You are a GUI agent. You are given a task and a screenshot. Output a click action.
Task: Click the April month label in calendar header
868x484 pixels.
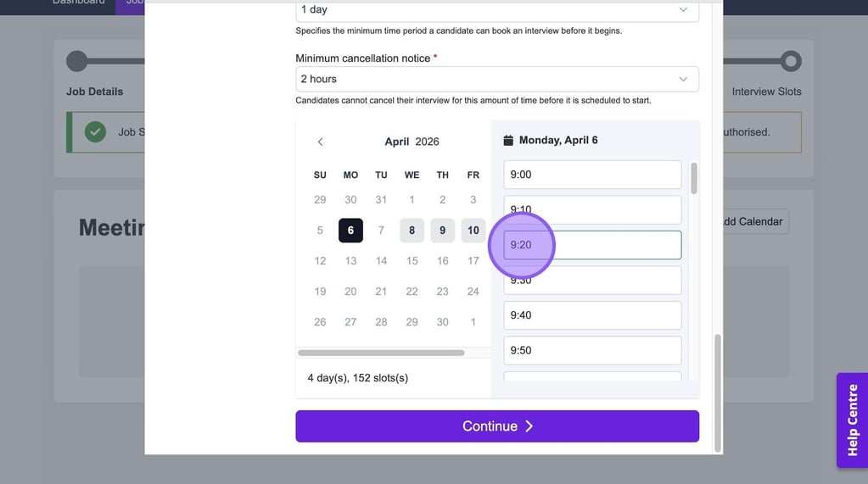point(396,142)
